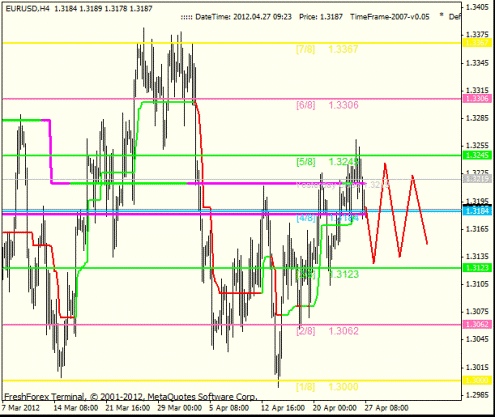Click the [2/8] Murrey level label
The height and width of the screenshot is (417, 495).
click(305, 331)
